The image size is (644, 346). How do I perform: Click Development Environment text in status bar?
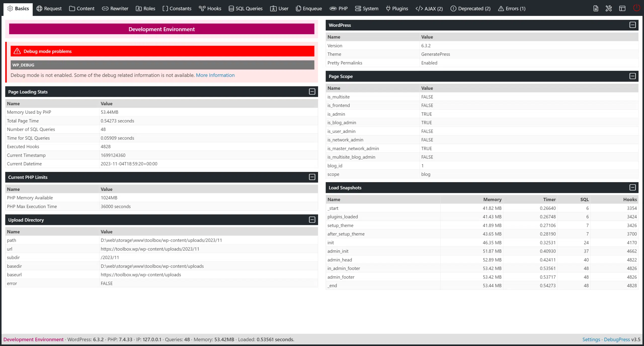click(x=33, y=339)
